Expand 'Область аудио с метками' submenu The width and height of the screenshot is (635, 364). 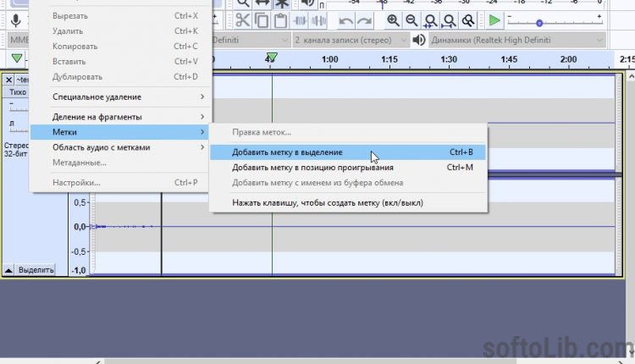[121, 147]
